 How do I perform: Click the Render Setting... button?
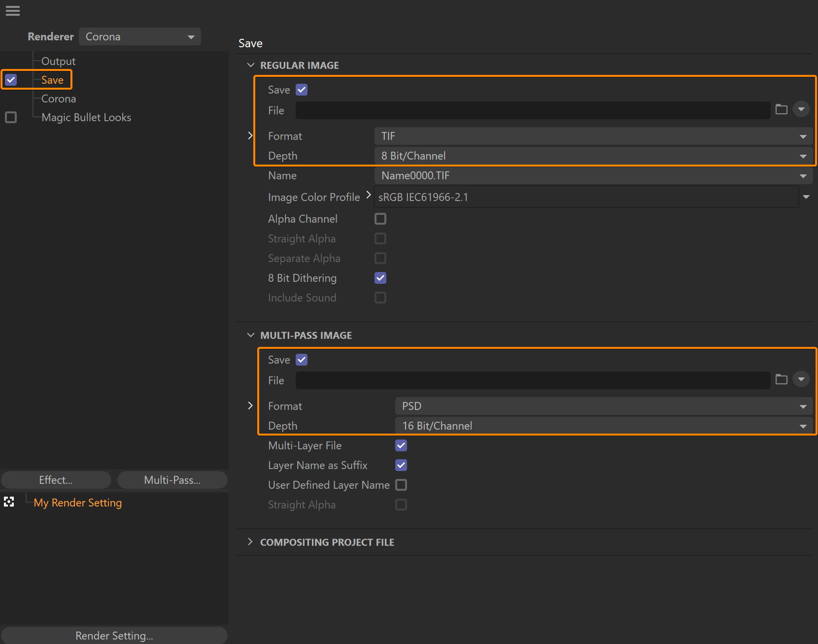(x=114, y=635)
